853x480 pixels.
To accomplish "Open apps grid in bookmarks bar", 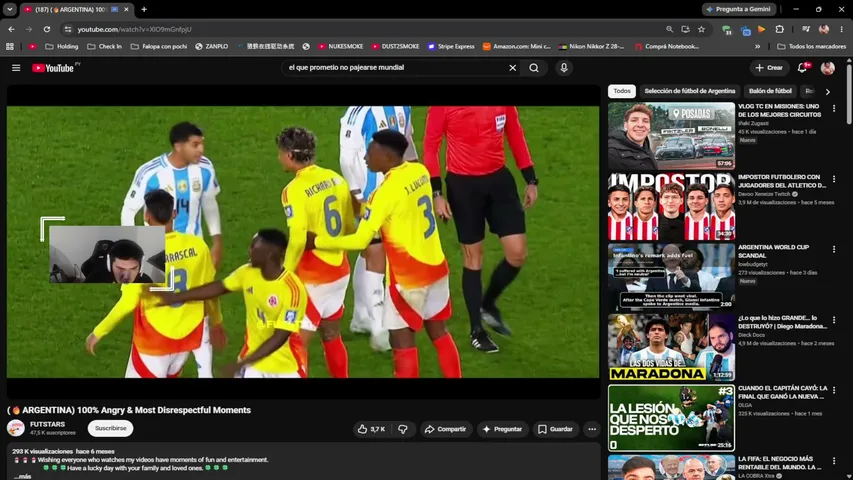I will (10, 47).
